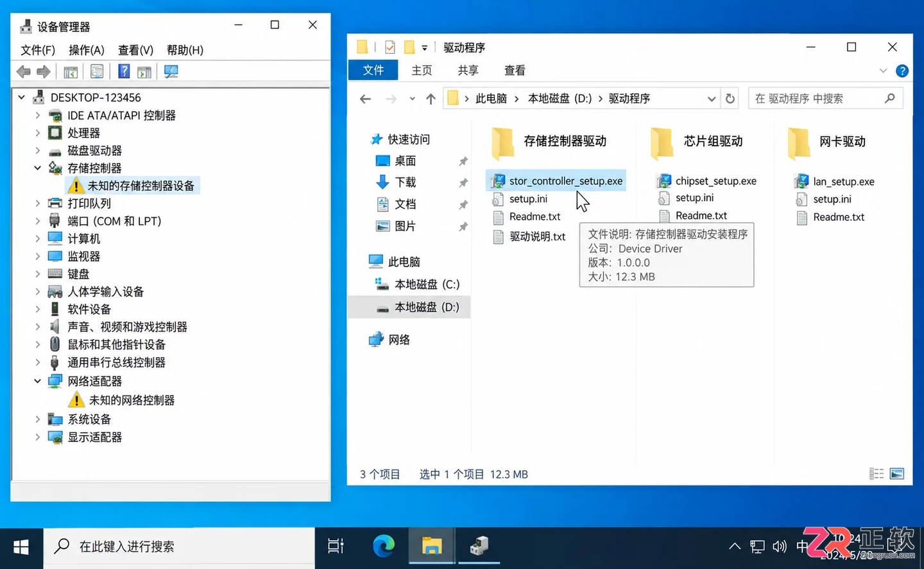Image resolution: width=924 pixels, height=569 pixels.
Task: Switch to large icons view in Explorer status bar
Action: (897, 474)
